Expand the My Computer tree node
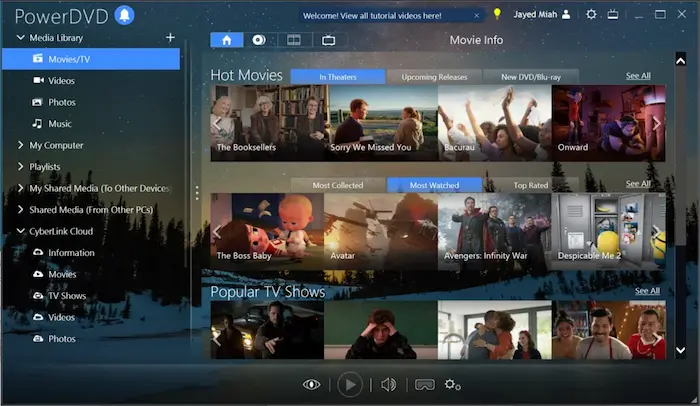Screen dimensions: 700x406 [20, 145]
